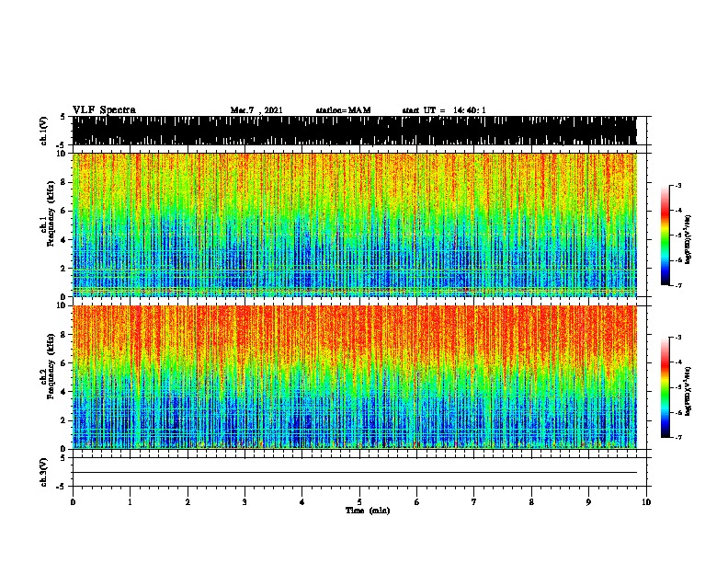Click the "Time (min)" x-axis label
Viewport: 728px width, 563px height.
[x=368, y=511]
